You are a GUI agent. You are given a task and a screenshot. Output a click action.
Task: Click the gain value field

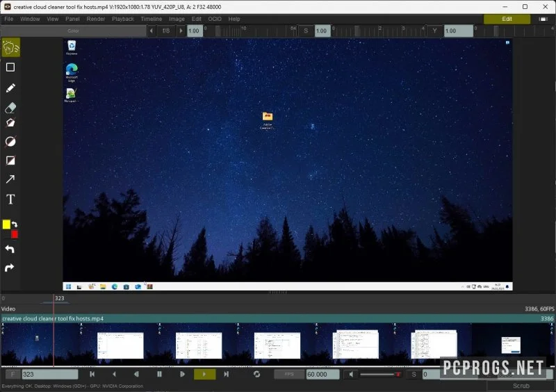[195, 31]
